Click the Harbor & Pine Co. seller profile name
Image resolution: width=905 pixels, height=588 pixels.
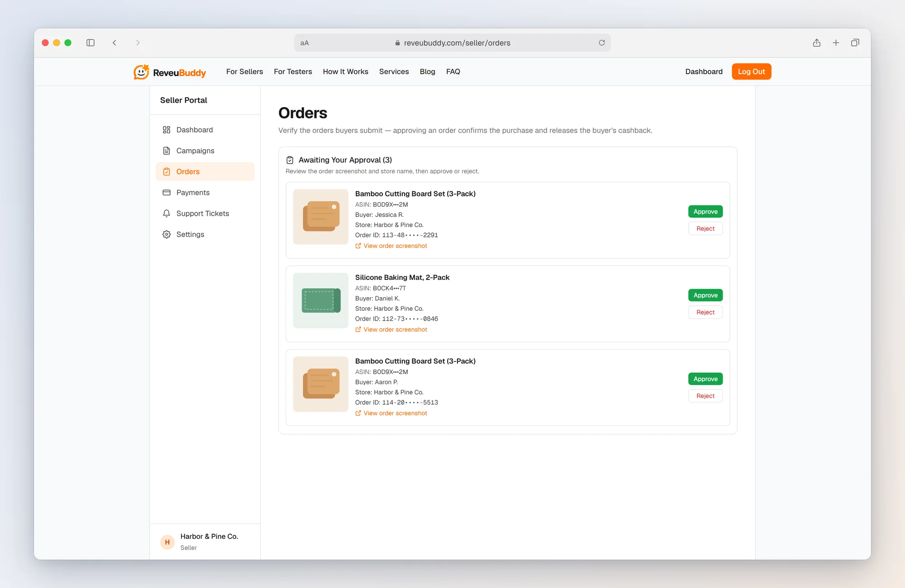point(209,536)
